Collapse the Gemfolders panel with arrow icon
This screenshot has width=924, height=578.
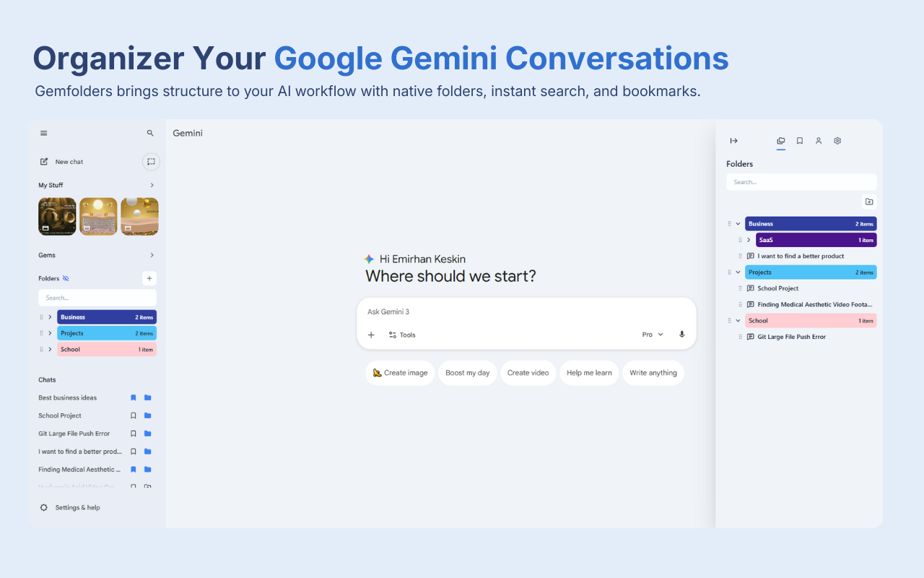point(734,141)
